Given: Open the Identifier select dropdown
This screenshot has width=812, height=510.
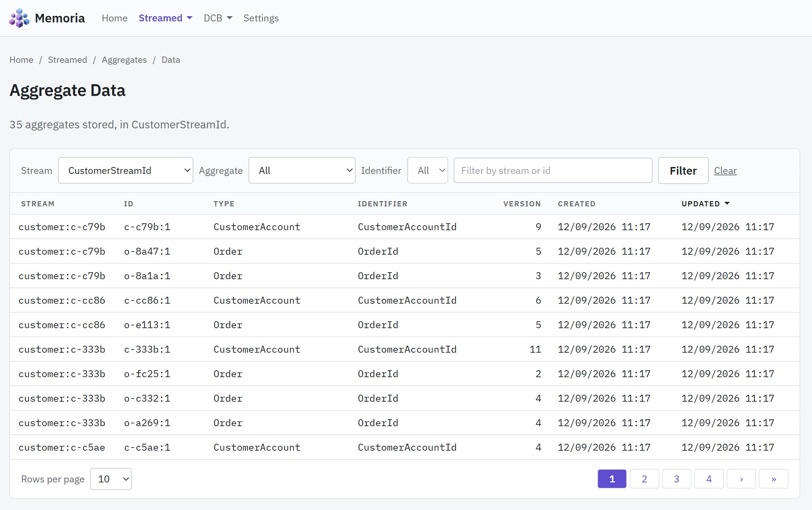Looking at the screenshot, I should tap(428, 170).
